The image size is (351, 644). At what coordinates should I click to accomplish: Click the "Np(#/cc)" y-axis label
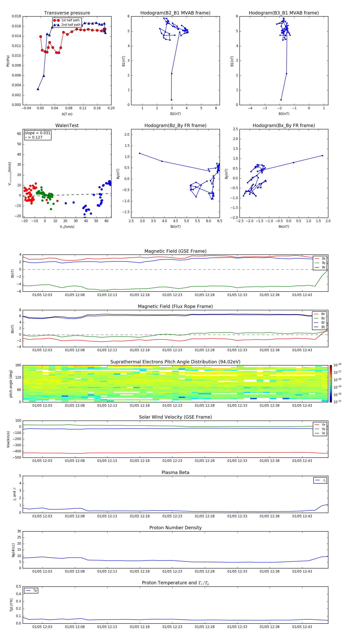coord(13,550)
